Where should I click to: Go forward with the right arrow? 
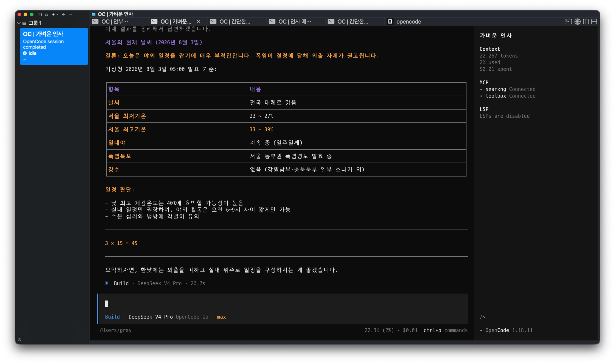point(71,14)
